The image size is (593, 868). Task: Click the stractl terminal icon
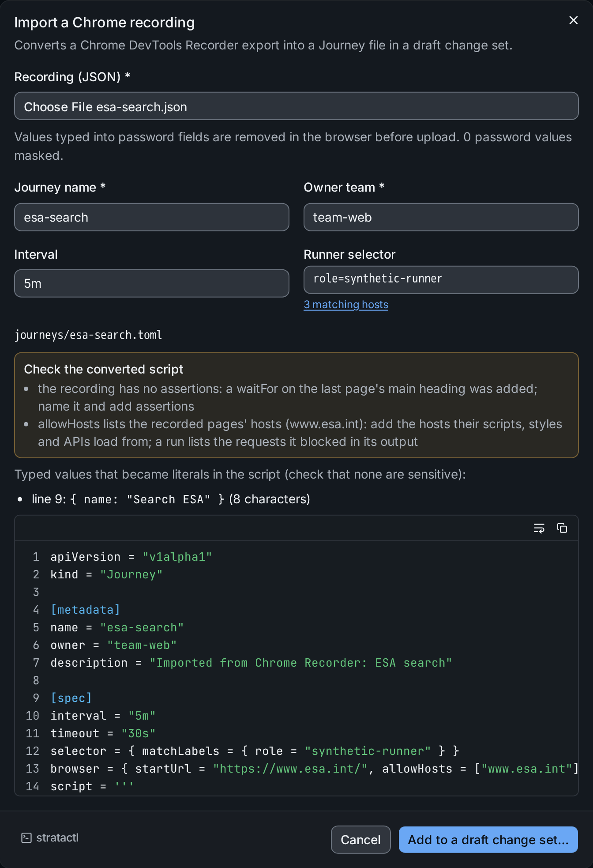pos(26,838)
